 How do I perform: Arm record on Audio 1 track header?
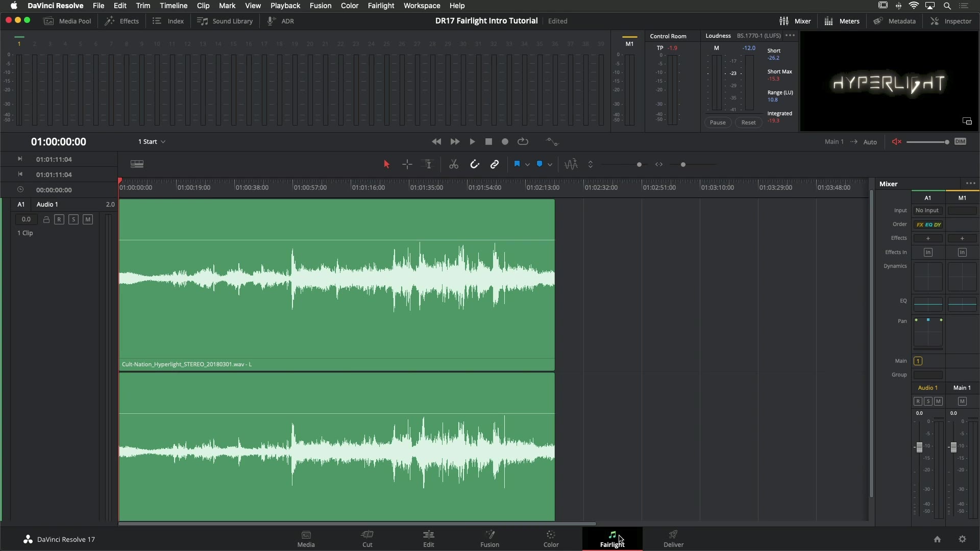tap(59, 219)
